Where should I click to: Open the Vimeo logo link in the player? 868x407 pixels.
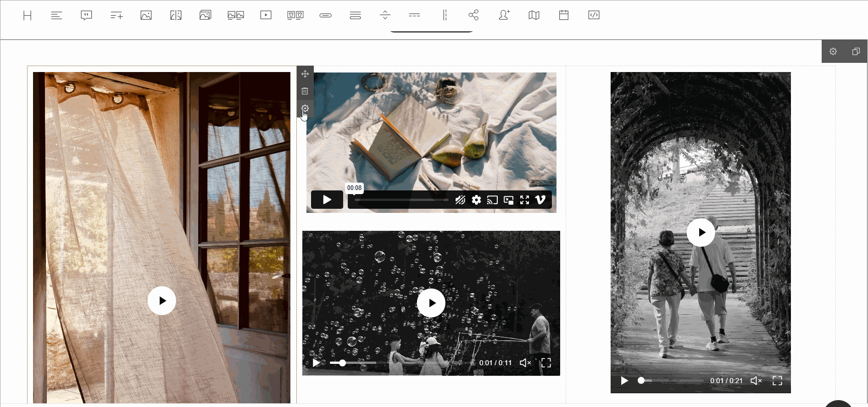tap(540, 200)
